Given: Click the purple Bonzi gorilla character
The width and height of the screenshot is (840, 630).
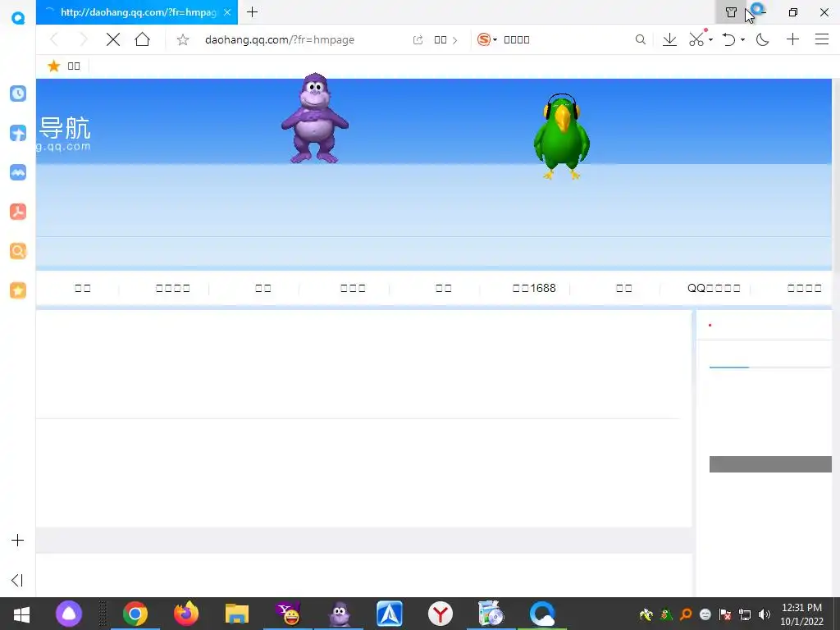Looking at the screenshot, I should [315, 118].
